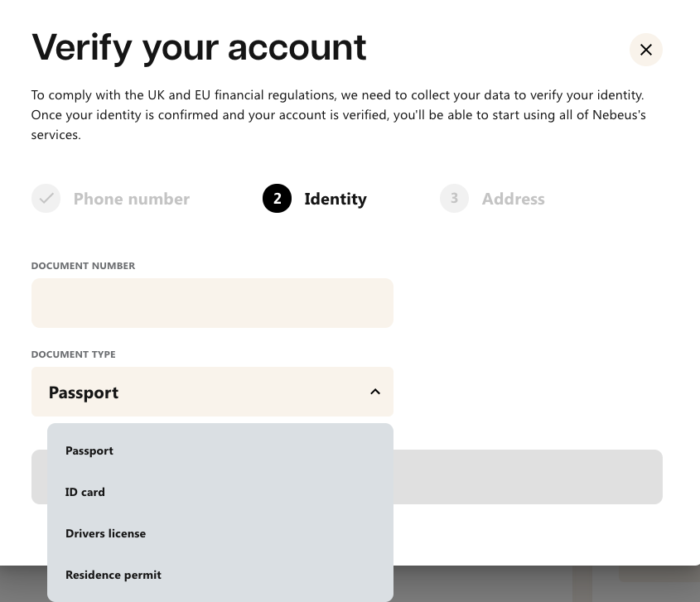The image size is (700, 602).
Task: Click the DOCUMENT NUMBER field label
Action: tap(83, 266)
